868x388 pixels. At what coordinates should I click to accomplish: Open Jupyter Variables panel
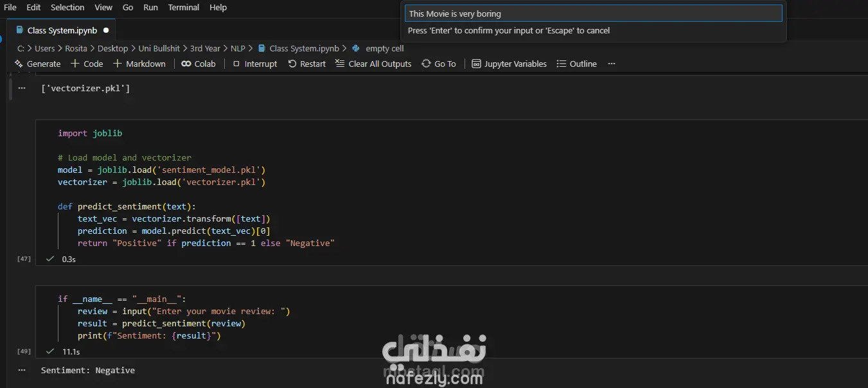click(509, 64)
